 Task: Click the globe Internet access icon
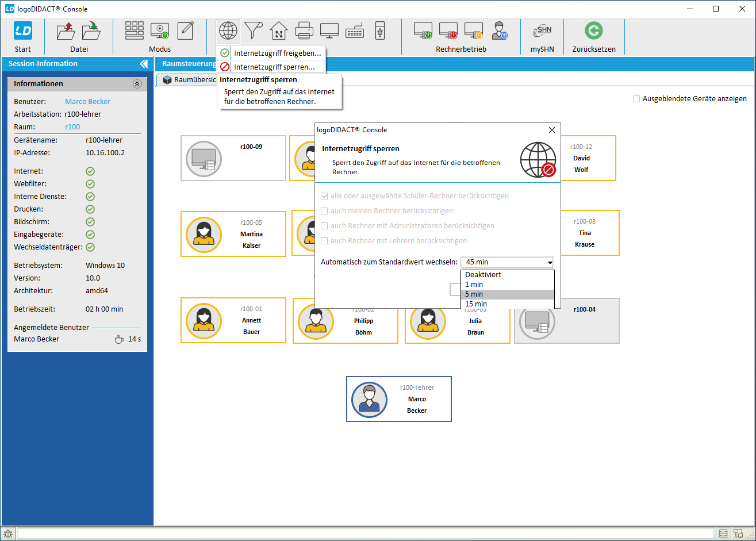(x=228, y=30)
